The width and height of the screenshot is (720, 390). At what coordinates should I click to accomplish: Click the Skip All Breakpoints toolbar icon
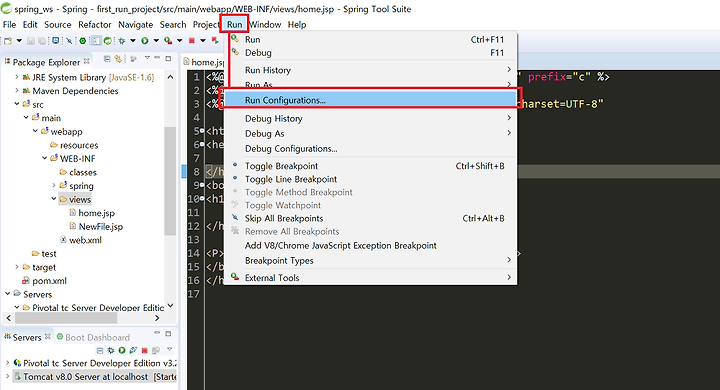pos(69,41)
